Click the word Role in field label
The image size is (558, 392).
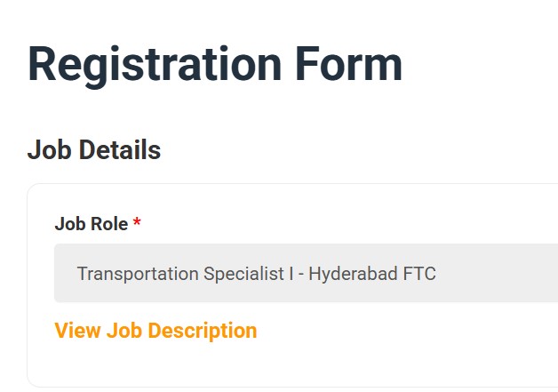coord(108,224)
